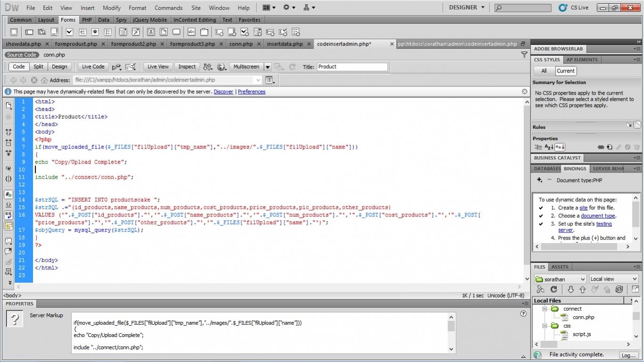Image resolution: width=644 pixels, height=362 pixels.
Task: Insert Spry Validation Checkbox icon
Action: click(x=245, y=32)
